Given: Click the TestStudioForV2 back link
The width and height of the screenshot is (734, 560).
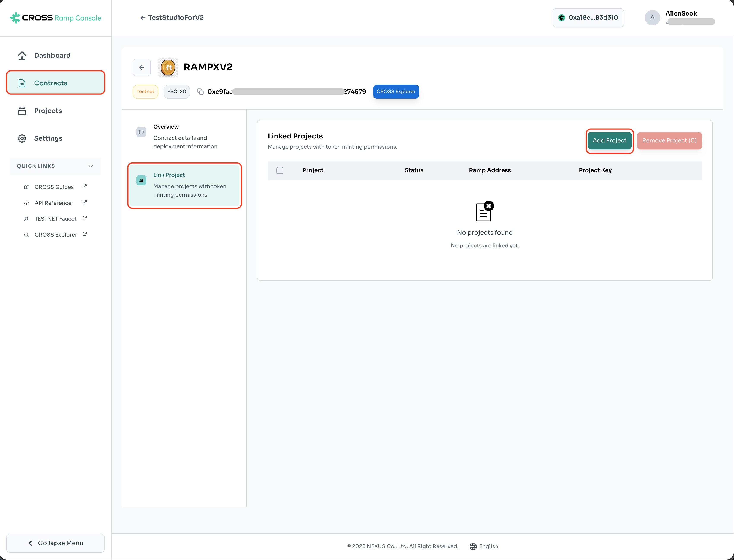Looking at the screenshot, I should click(172, 18).
